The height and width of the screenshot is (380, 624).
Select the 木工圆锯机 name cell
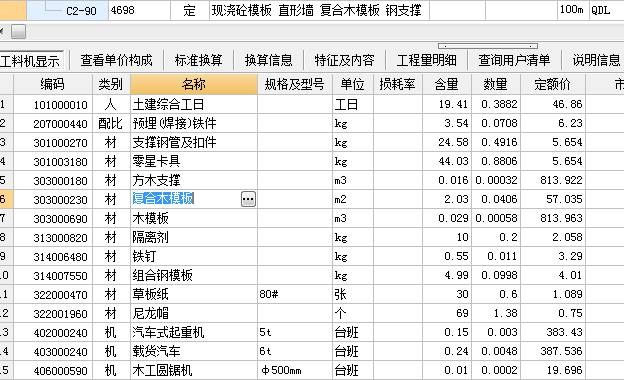click(x=194, y=370)
